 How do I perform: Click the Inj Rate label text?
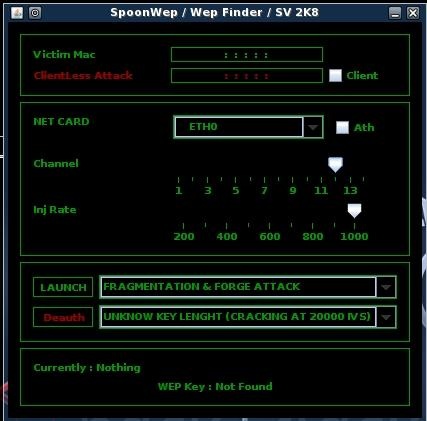coord(55,210)
